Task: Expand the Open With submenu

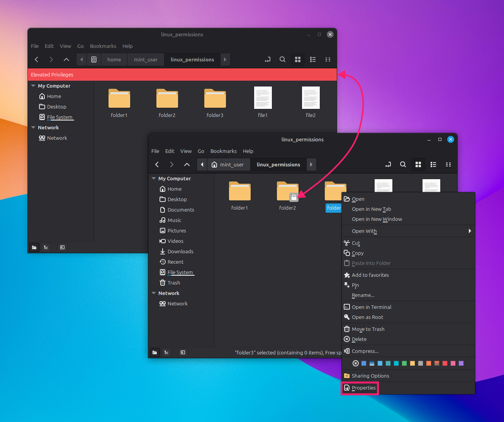Action: tap(408, 231)
